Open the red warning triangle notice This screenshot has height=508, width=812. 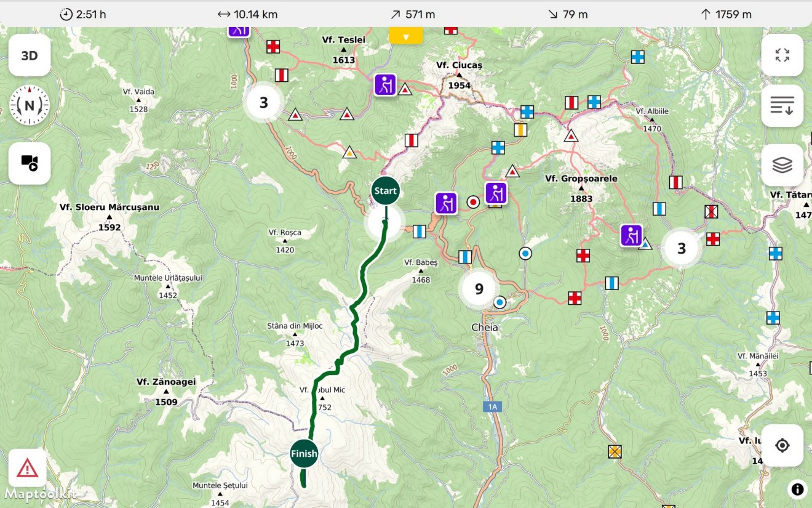pos(28,469)
